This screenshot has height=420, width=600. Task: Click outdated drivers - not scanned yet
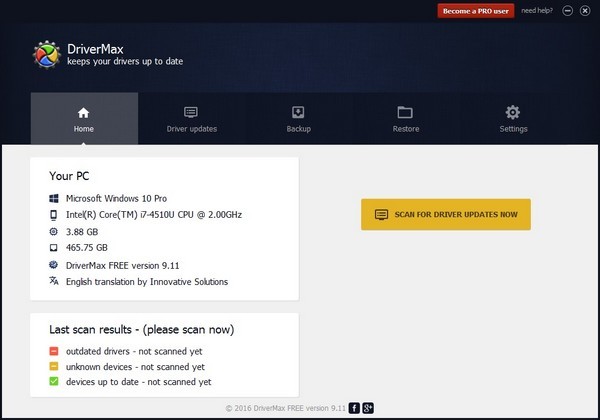[x=134, y=351]
